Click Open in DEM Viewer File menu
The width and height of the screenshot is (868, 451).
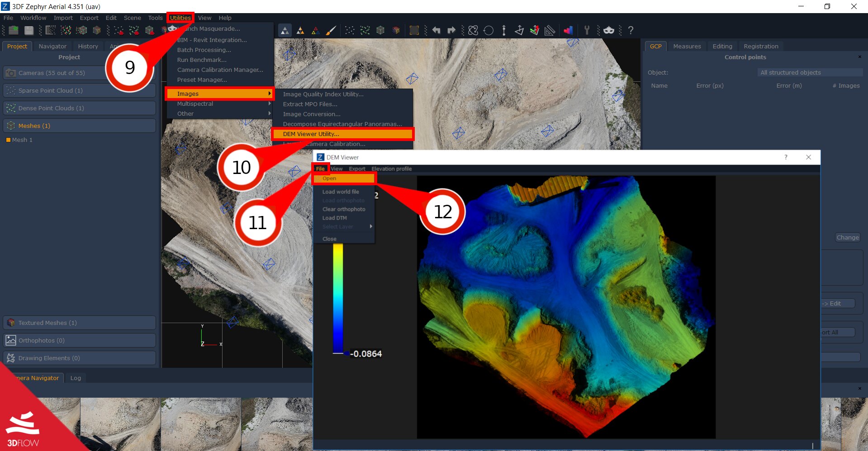(344, 178)
